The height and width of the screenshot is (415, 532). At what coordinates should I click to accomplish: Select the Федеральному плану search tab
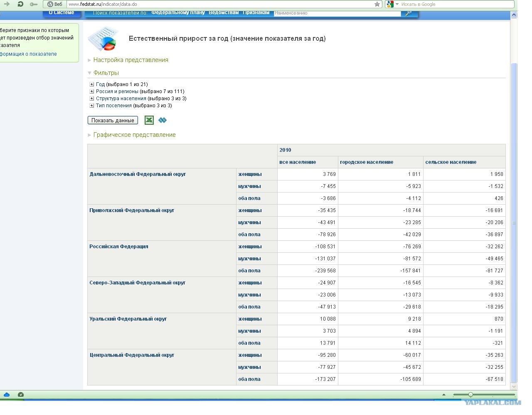coord(178,12)
